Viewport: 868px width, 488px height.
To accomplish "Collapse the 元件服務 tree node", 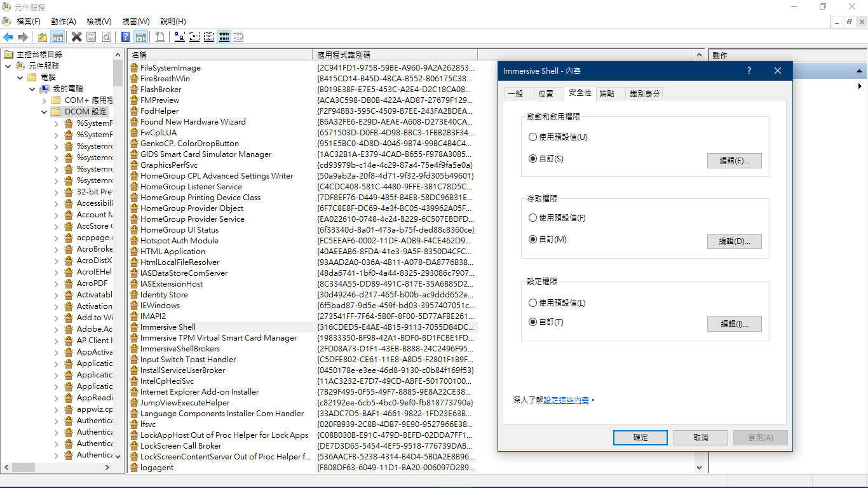I will [x=8, y=66].
